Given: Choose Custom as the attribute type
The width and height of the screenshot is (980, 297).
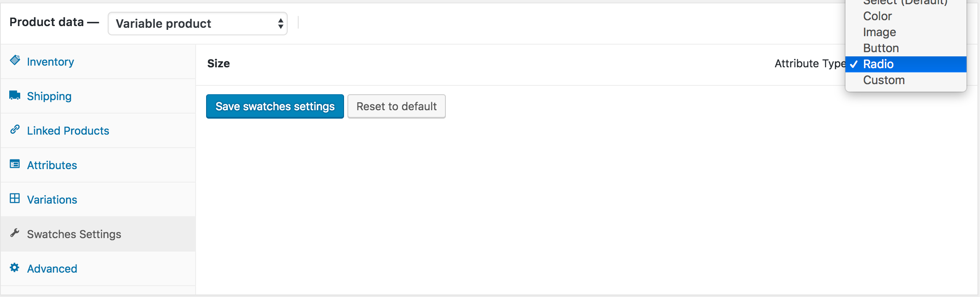Looking at the screenshot, I should point(883,80).
